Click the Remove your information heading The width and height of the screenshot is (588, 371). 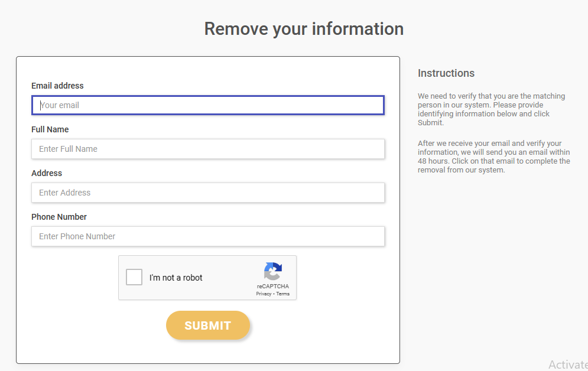(304, 29)
